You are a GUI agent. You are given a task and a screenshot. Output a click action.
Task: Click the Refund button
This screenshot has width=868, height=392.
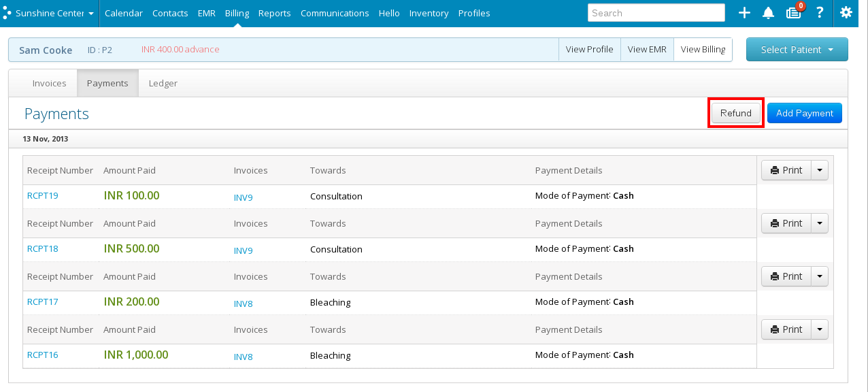(736, 113)
